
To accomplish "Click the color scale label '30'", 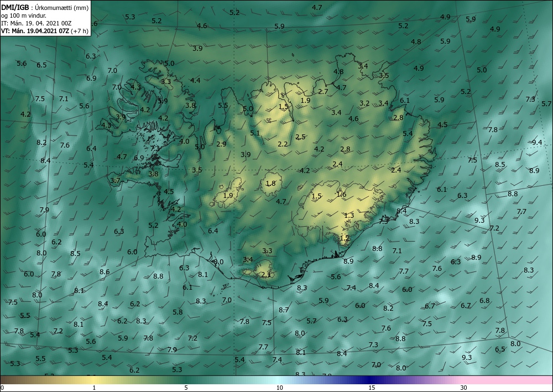I will tap(464, 388).
